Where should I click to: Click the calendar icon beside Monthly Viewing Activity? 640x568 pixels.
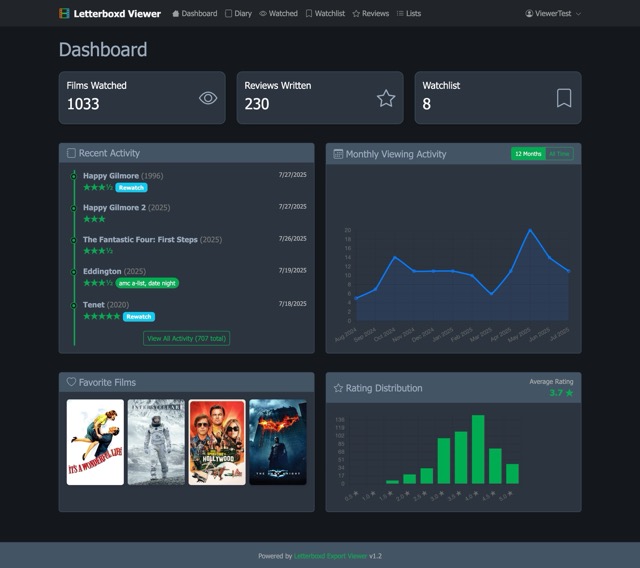click(338, 154)
